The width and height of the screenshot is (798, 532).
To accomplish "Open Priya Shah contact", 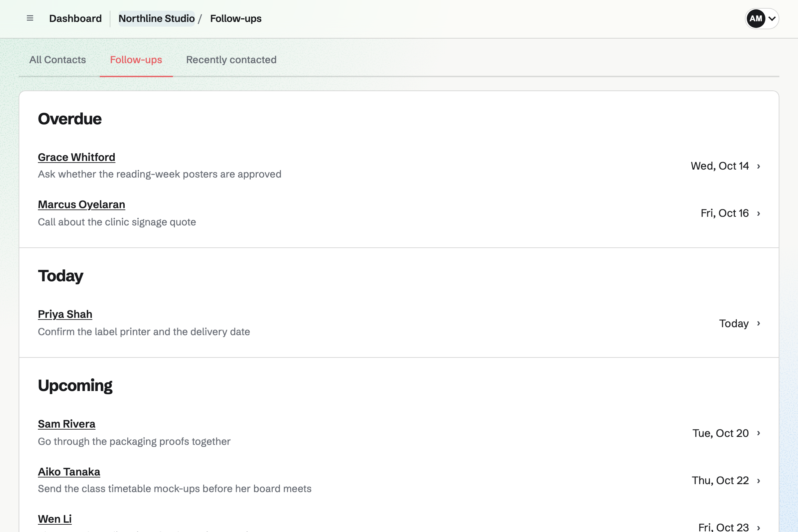I will coord(65,314).
